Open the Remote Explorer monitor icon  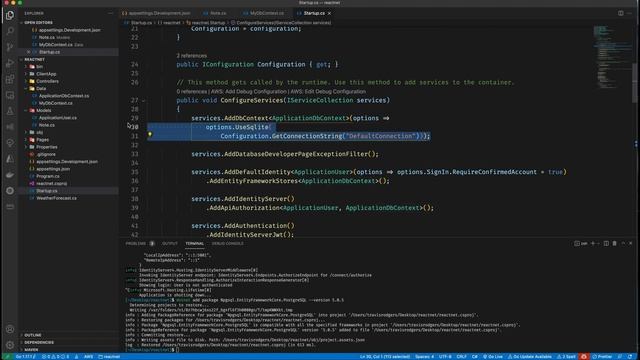click(10, 95)
